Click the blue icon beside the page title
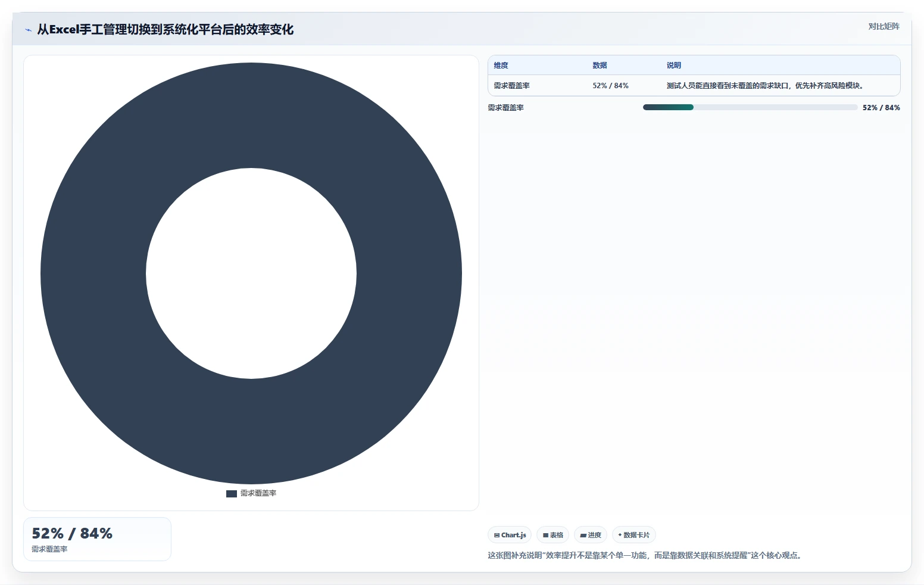Viewport: 924px width, 585px height. [28, 30]
